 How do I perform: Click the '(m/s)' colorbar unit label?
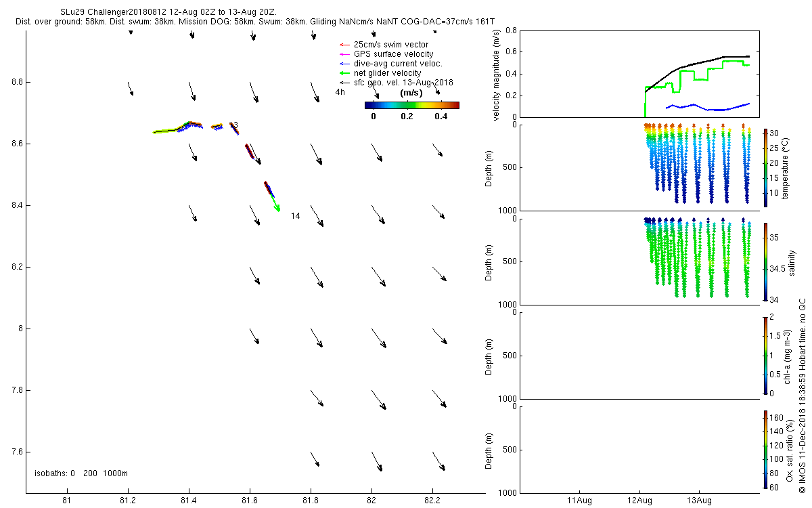pyautogui.click(x=411, y=92)
